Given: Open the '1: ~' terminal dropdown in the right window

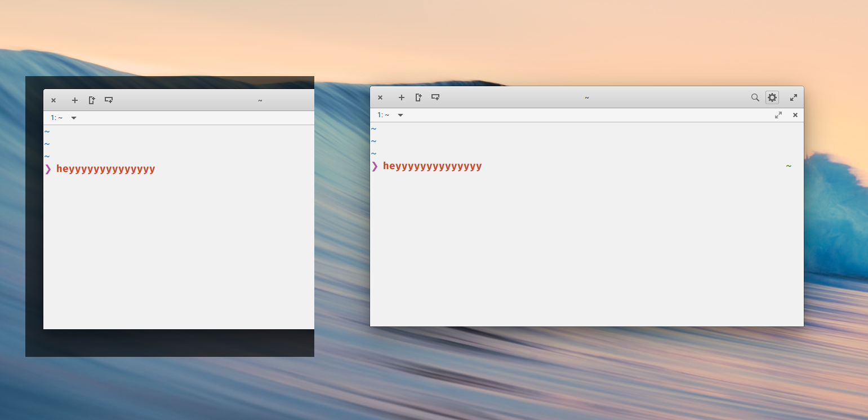Looking at the screenshot, I should [391, 115].
